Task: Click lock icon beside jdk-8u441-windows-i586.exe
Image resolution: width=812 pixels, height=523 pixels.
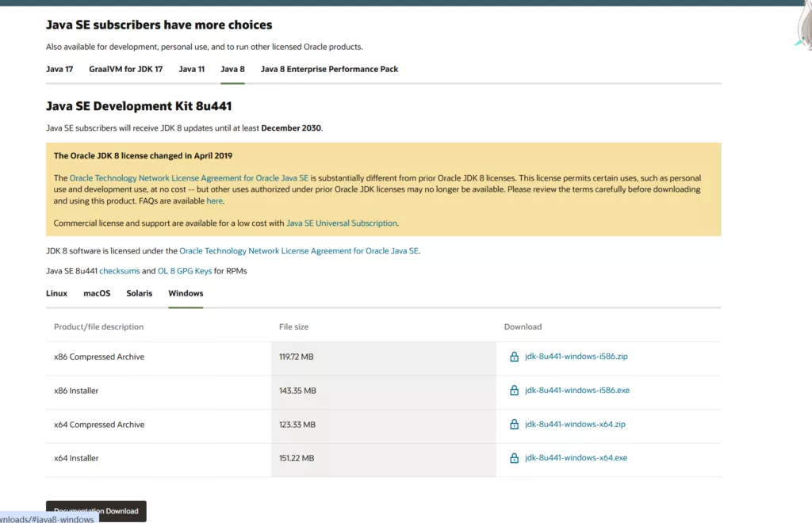Action: tap(515, 391)
